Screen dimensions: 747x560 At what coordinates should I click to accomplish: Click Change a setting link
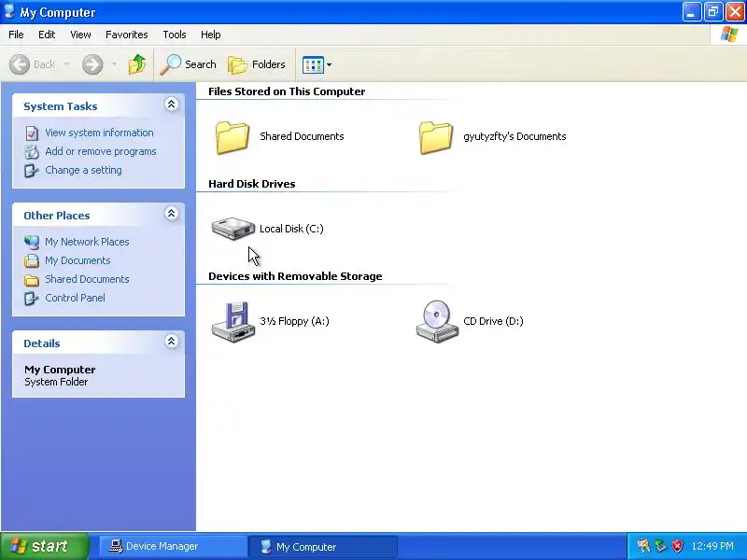pos(83,170)
